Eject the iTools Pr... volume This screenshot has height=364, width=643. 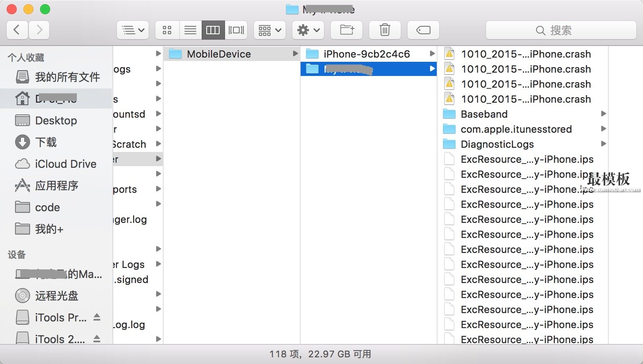[x=97, y=317]
